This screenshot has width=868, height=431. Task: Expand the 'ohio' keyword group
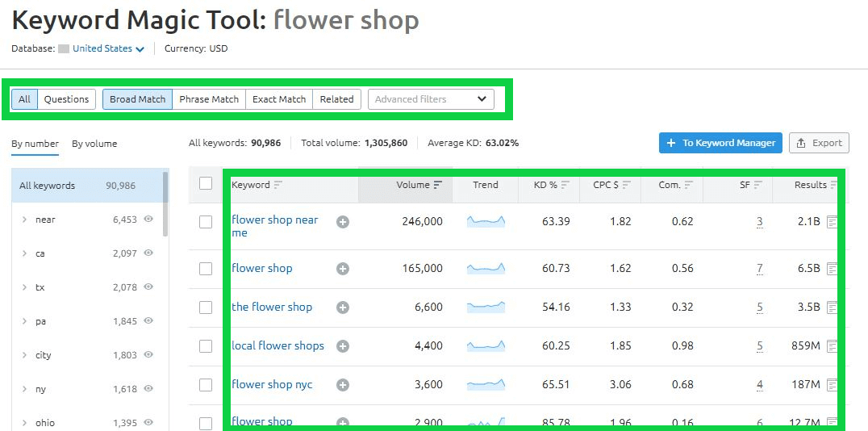pos(24,423)
